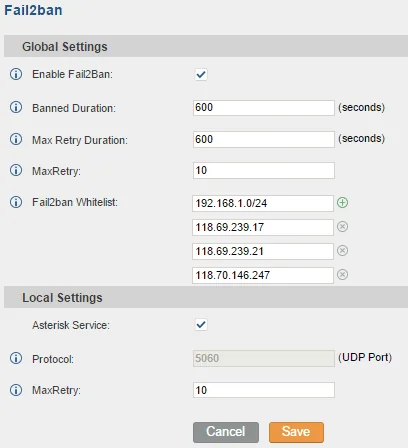Cancel the Fail2ban changes
This screenshot has height=448, width=408.
point(226,432)
